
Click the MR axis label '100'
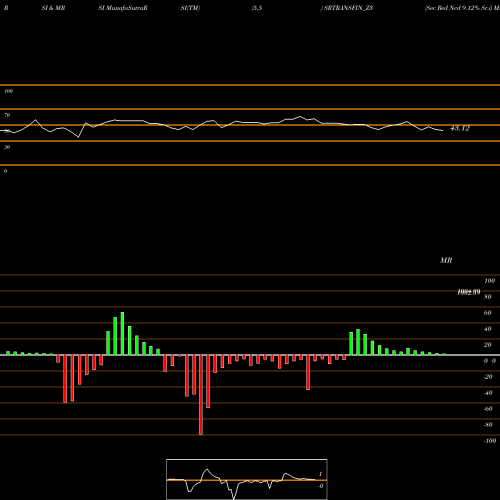489,281
